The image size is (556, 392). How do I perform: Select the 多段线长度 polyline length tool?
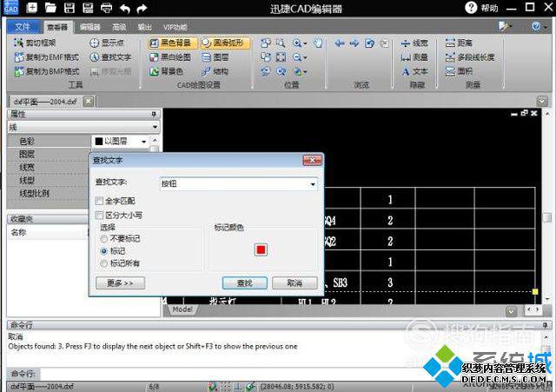tap(470, 57)
